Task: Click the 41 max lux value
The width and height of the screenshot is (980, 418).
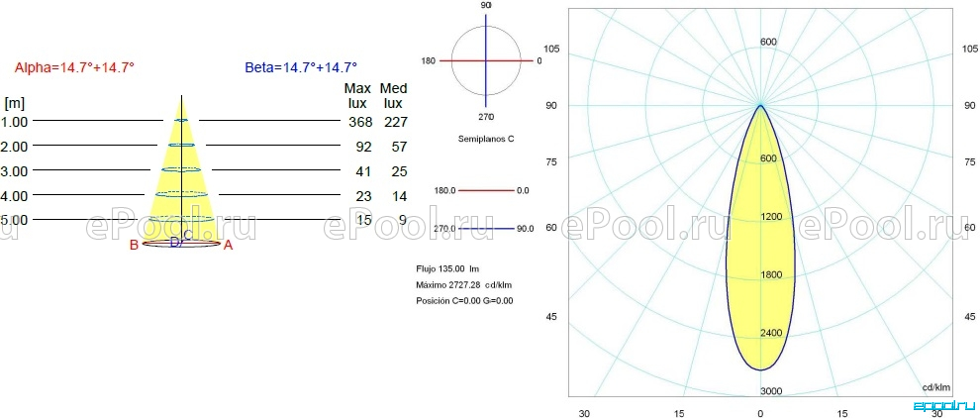Action: [x=363, y=171]
